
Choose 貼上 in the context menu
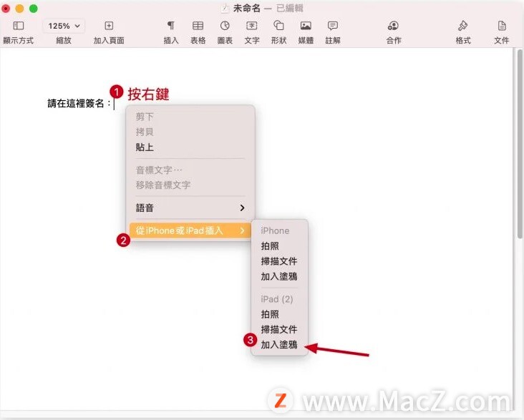tap(190, 147)
